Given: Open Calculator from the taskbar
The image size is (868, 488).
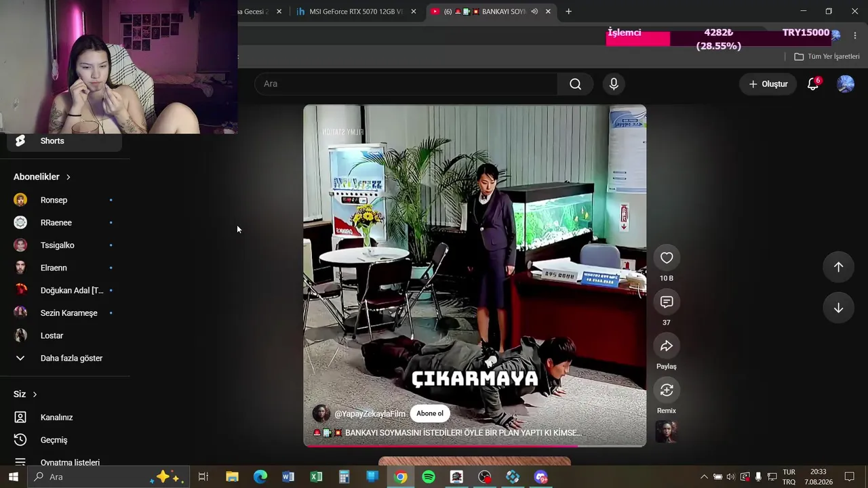Looking at the screenshot, I should (344, 477).
